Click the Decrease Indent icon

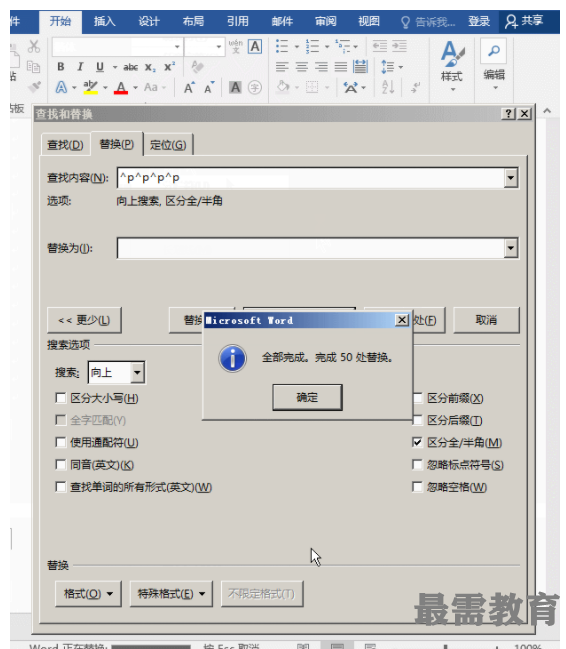(379, 46)
